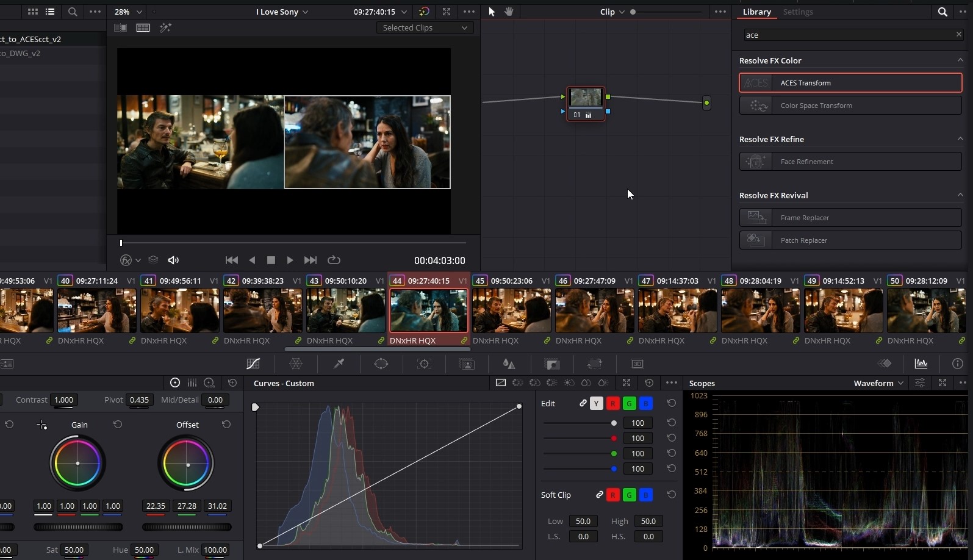Open the Color Warper palette icon
The height and width of the screenshot is (560, 973).
(x=296, y=364)
